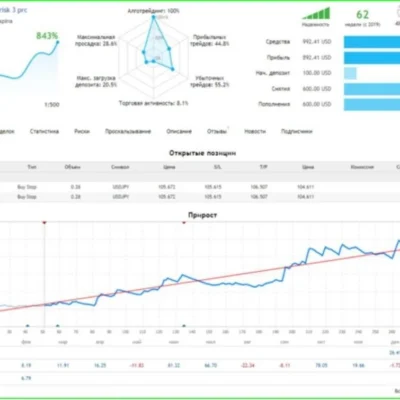Click the Снятия bar
400x400 pixels.
click(x=372, y=89)
